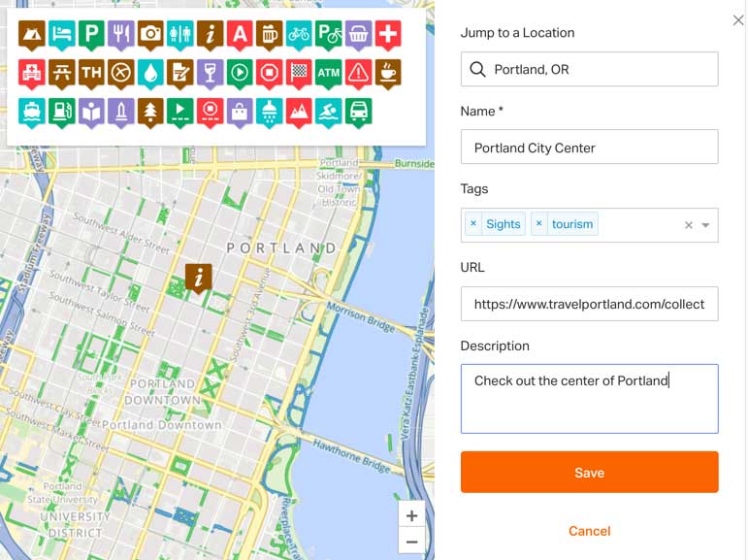Open the Tags dropdown arrow
Image resolution: width=748 pixels, height=560 pixels.
705,225
